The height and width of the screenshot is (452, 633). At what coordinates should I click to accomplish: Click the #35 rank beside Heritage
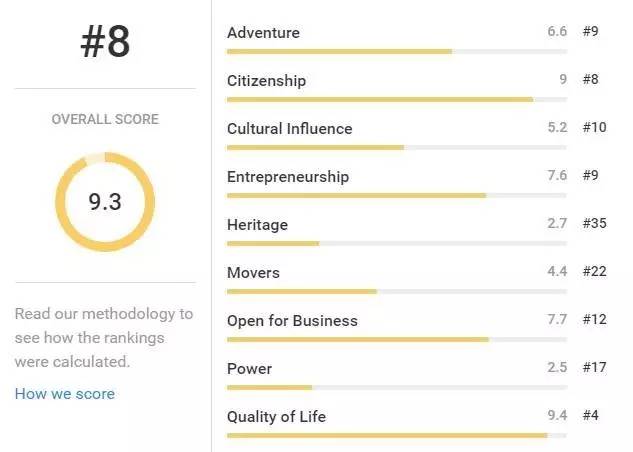click(x=594, y=224)
